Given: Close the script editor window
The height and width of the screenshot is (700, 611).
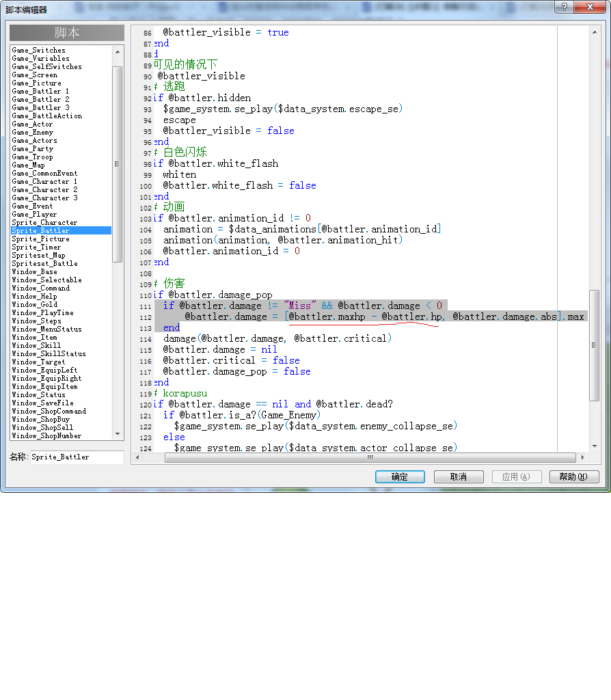Looking at the screenshot, I should 590,7.
